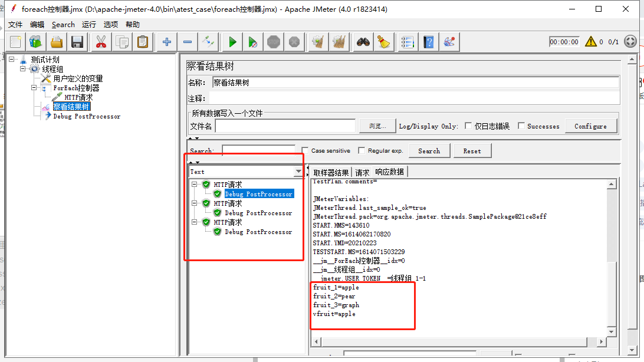Open the 编辑 menu

(x=37, y=25)
